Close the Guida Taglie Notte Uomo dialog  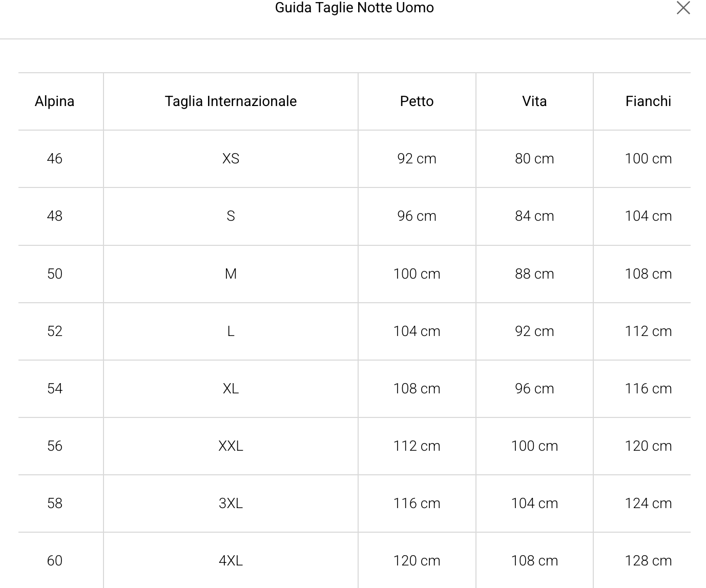tap(683, 8)
